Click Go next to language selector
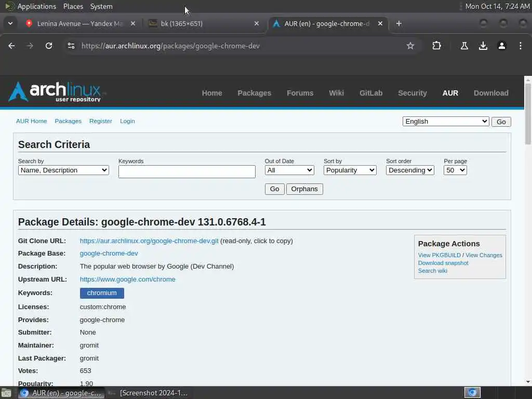Viewport: 532px width, 399px height. [501, 122]
